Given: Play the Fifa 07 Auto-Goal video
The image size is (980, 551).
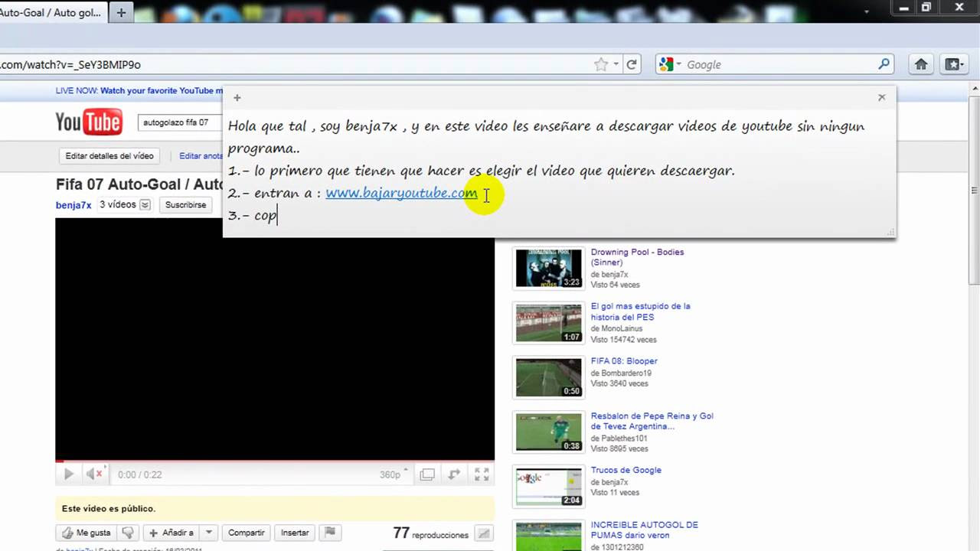Looking at the screenshot, I should pos(68,474).
